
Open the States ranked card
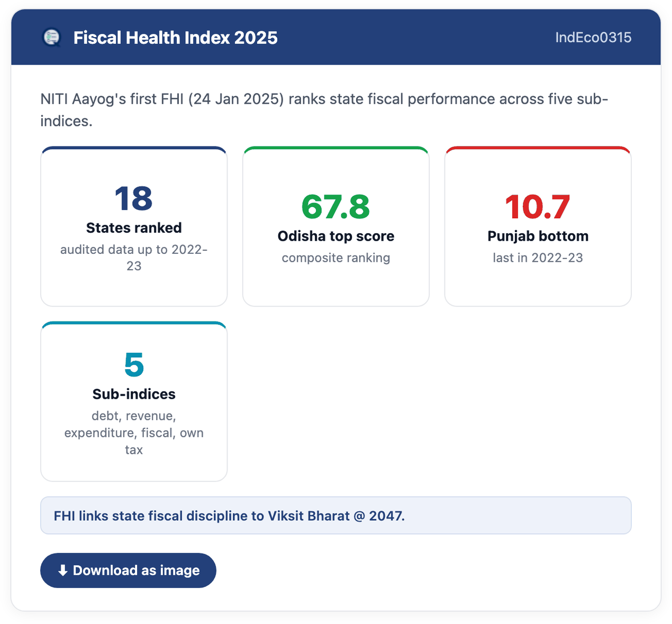click(134, 226)
